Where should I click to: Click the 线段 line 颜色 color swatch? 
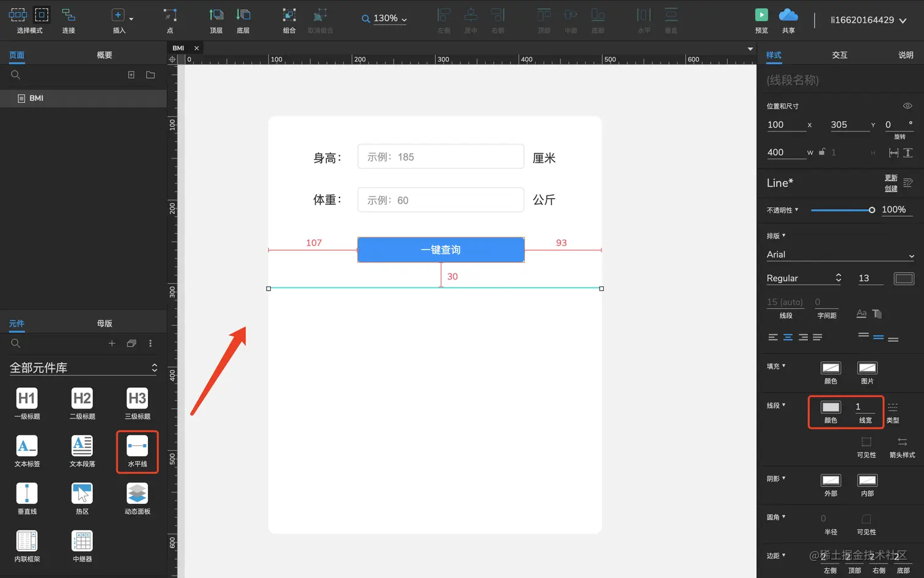click(831, 407)
